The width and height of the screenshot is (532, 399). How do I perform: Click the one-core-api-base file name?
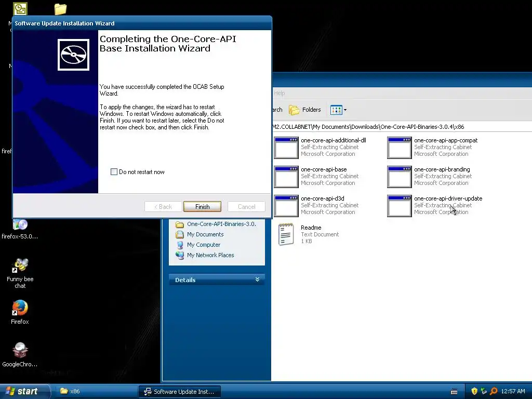tap(324, 169)
